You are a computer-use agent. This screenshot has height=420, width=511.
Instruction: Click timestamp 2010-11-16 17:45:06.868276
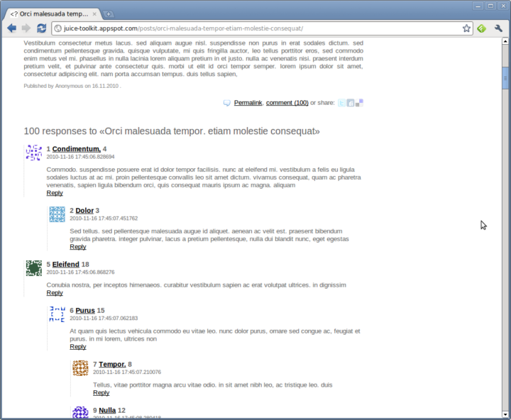80,272
